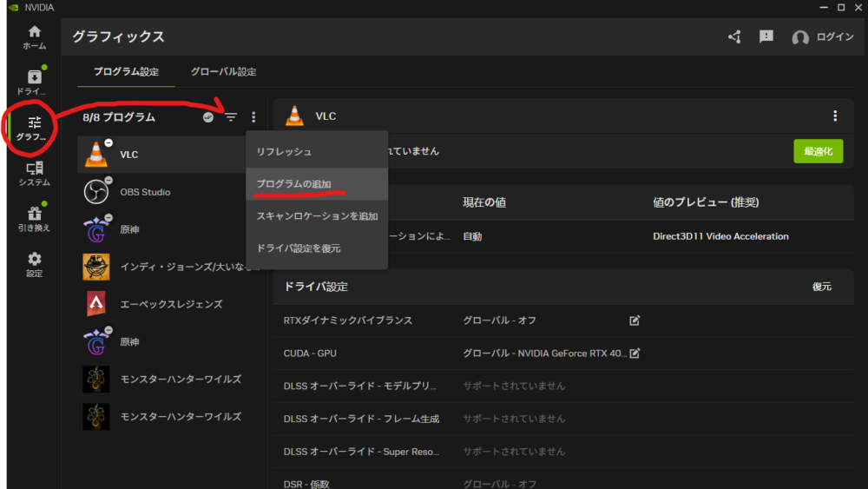Open the feedback notification icon

766,37
